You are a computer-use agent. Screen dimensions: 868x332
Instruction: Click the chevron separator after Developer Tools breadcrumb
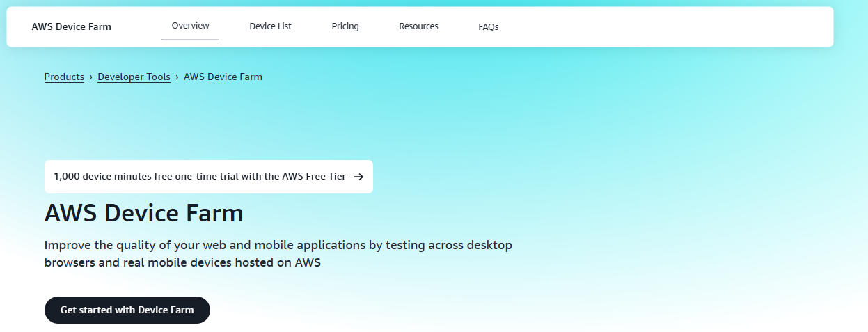point(177,77)
